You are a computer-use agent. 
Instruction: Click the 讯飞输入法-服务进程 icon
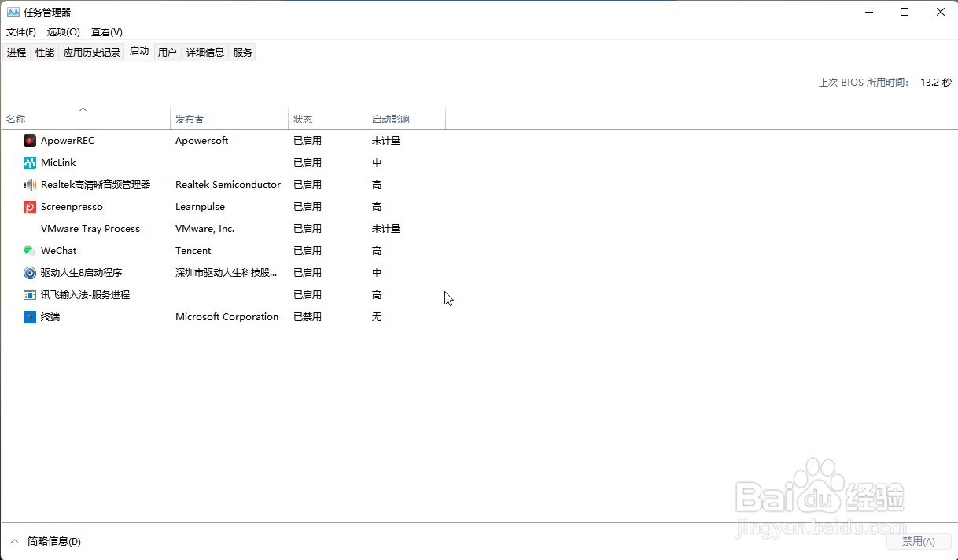[30, 295]
